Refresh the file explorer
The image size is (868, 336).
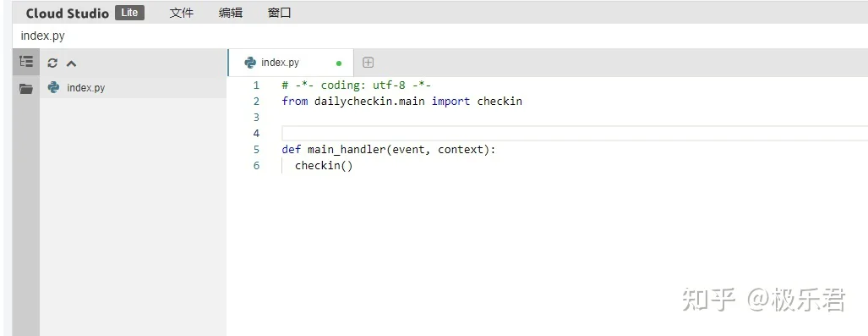(52, 63)
